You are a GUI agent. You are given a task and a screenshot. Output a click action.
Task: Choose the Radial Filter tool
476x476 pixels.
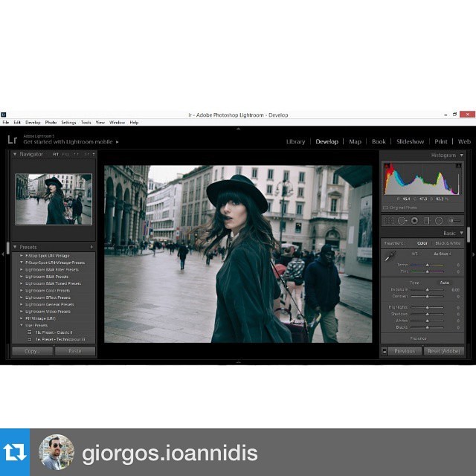[x=439, y=221]
